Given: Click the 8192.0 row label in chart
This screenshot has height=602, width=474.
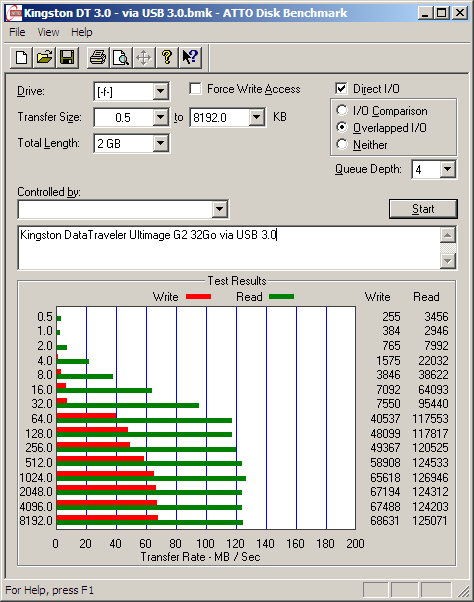Looking at the screenshot, I should coord(36,521).
